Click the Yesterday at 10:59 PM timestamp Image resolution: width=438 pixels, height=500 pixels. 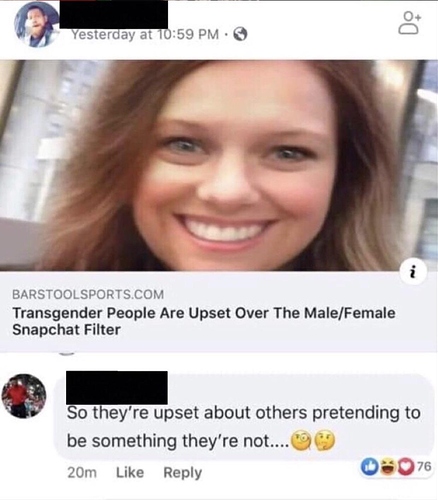(145, 34)
